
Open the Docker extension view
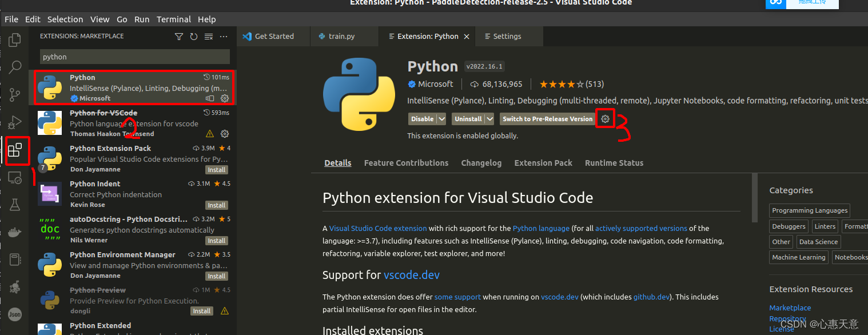(15, 232)
